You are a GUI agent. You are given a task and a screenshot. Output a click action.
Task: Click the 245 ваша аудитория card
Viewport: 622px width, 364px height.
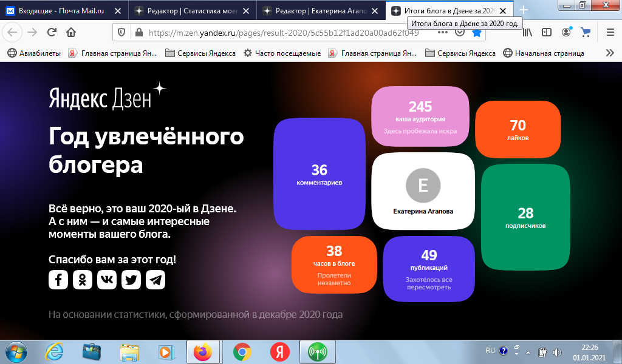[420, 116]
